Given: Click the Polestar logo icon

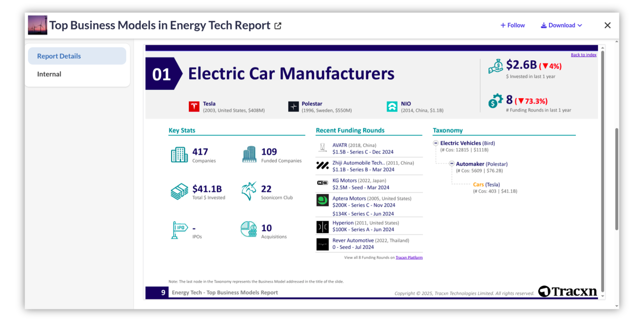Looking at the screenshot, I should [293, 107].
